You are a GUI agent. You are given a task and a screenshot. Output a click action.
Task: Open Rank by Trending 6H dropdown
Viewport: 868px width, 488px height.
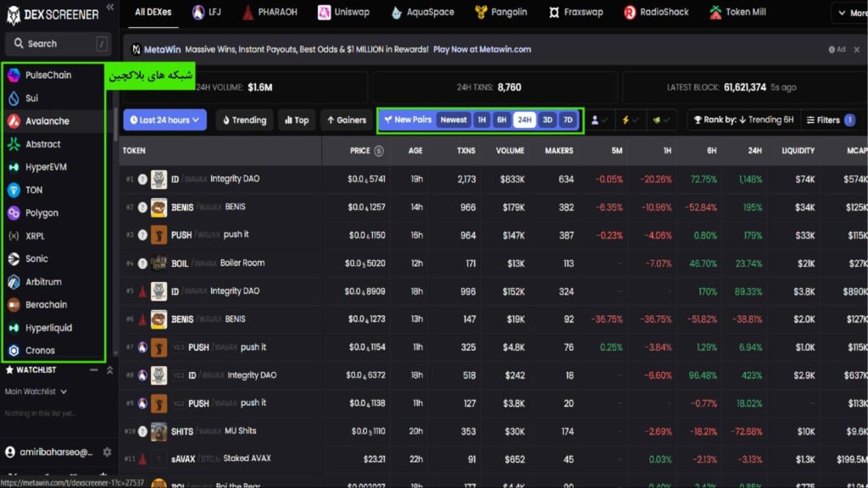(743, 120)
